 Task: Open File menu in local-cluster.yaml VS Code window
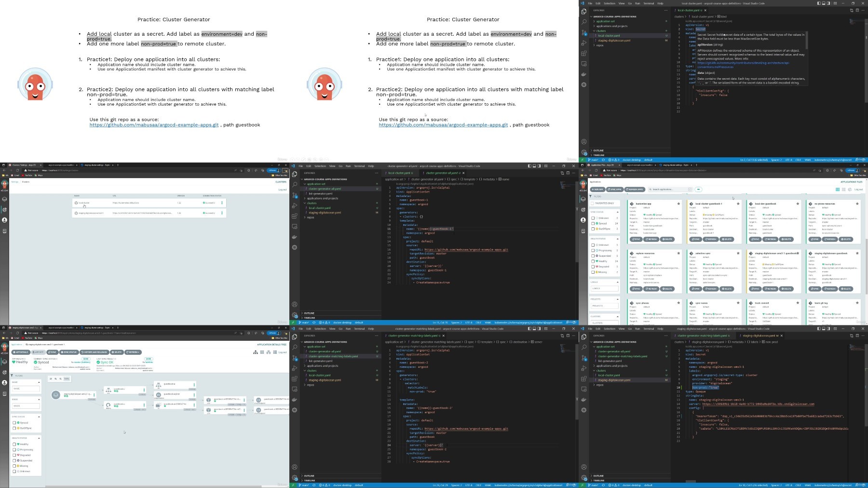[x=590, y=3]
